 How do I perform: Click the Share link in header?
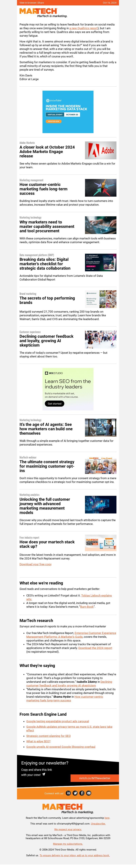pyautogui.click(x=41, y=3)
